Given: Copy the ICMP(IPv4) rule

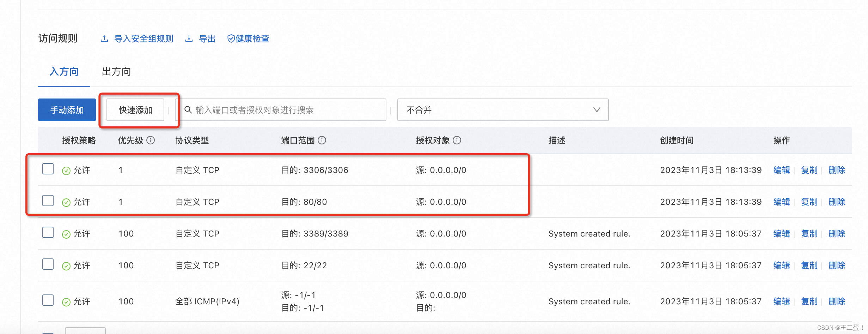Looking at the screenshot, I should pyautogui.click(x=809, y=302).
